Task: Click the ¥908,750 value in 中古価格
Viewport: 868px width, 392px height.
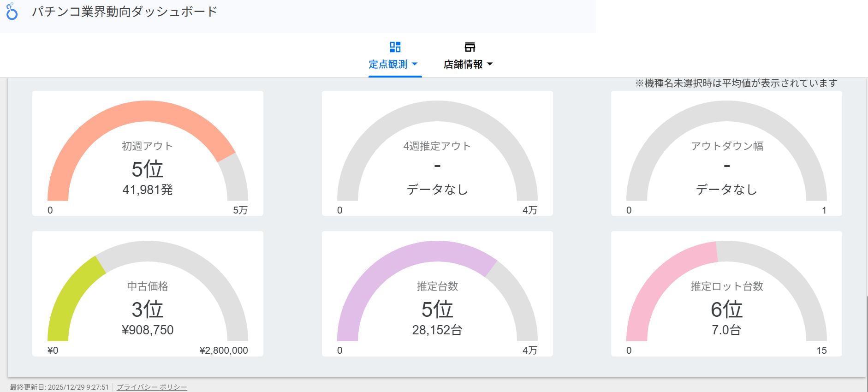Action: (x=148, y=330)
